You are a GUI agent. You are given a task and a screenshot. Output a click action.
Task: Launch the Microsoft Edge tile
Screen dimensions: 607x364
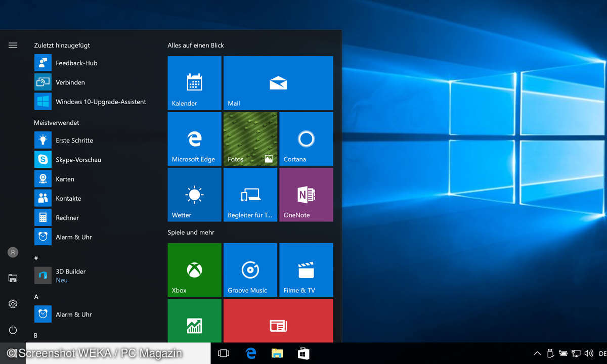pos(194,139)
